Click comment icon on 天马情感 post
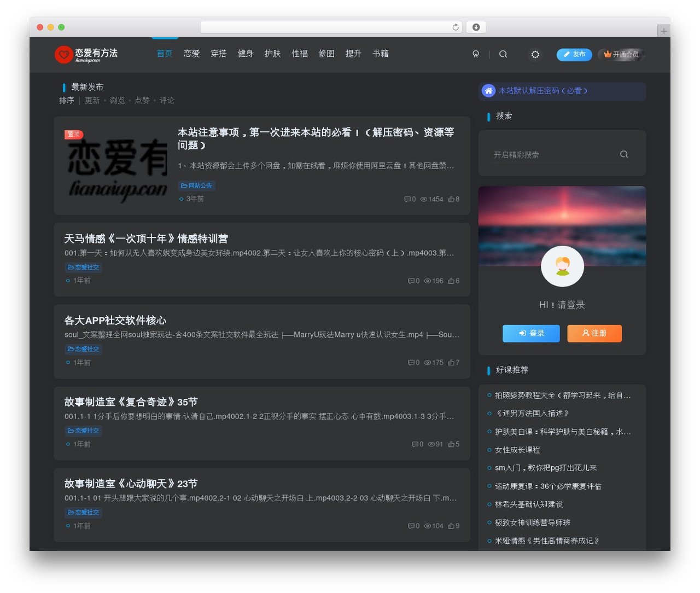 point(411,281)
